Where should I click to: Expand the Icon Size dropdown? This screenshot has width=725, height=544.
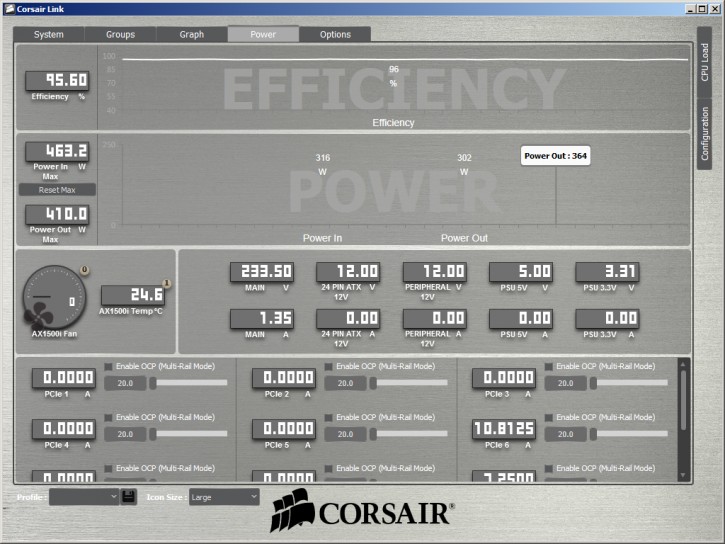click(224, 496)
